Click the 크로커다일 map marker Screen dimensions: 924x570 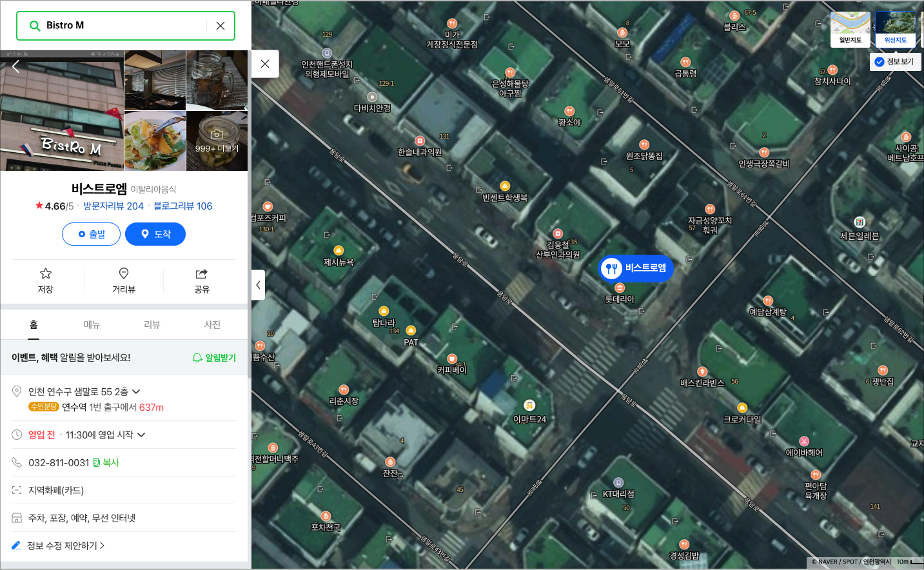pos(742,408)
